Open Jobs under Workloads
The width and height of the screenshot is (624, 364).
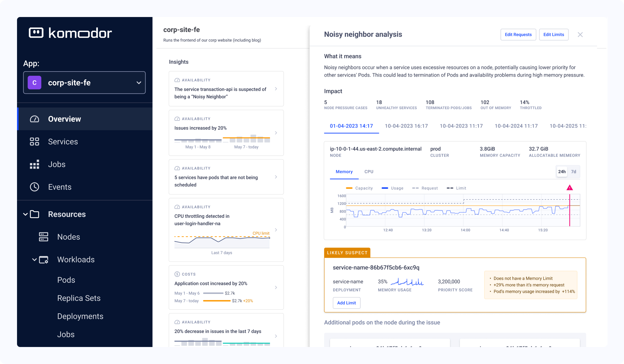[66, 335]
